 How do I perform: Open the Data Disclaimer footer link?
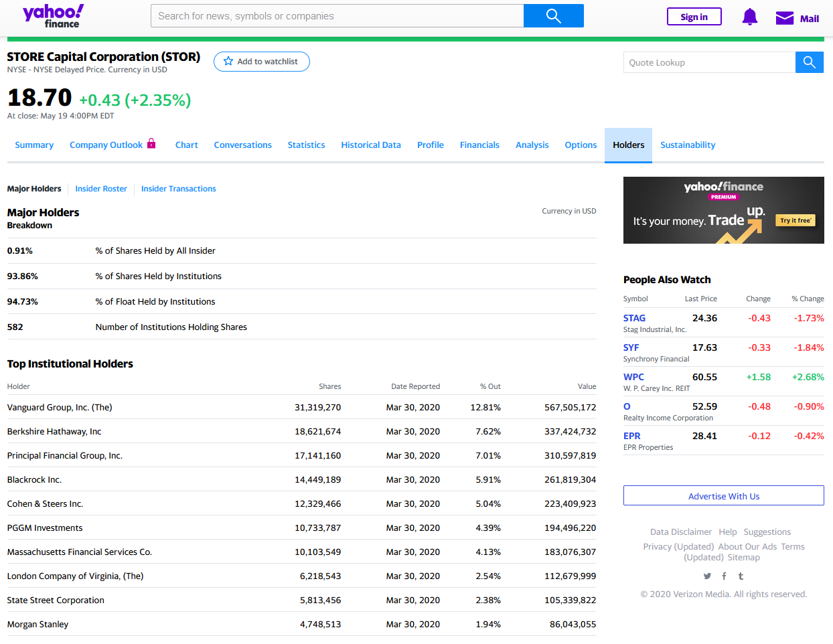(681, 532)
